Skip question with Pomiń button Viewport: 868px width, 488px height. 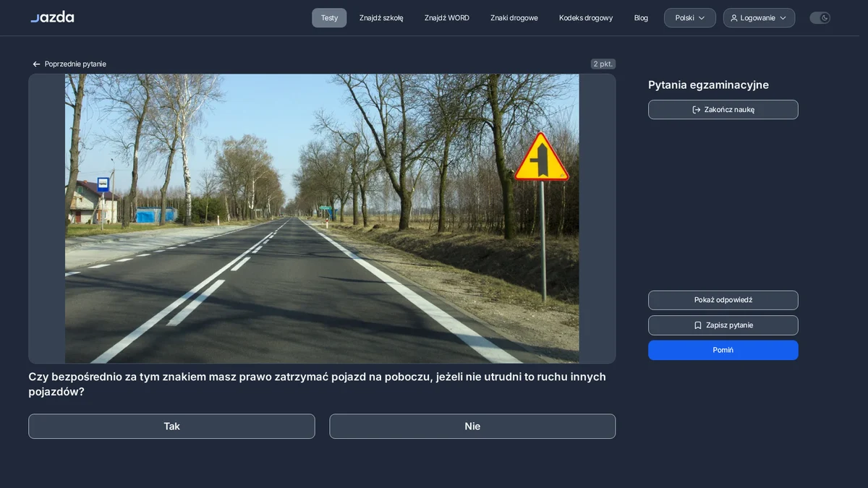click(723, 350)
